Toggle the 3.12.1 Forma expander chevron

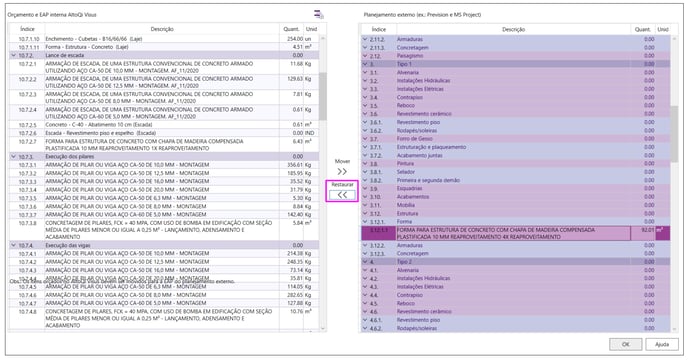(x=365, y=222)
